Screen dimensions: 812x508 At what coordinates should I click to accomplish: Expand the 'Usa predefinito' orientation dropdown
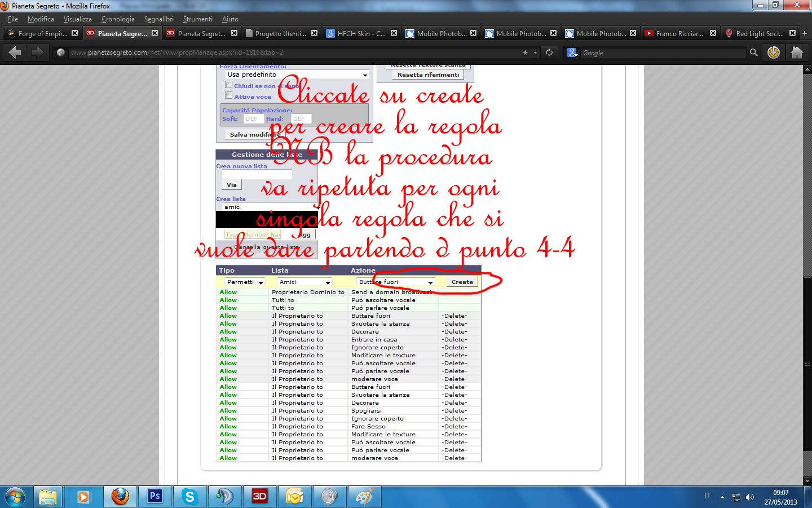[297, 75]
